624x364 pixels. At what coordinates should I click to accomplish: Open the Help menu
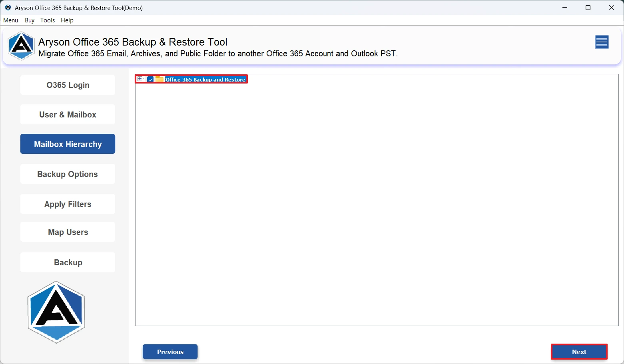point(67,20)
